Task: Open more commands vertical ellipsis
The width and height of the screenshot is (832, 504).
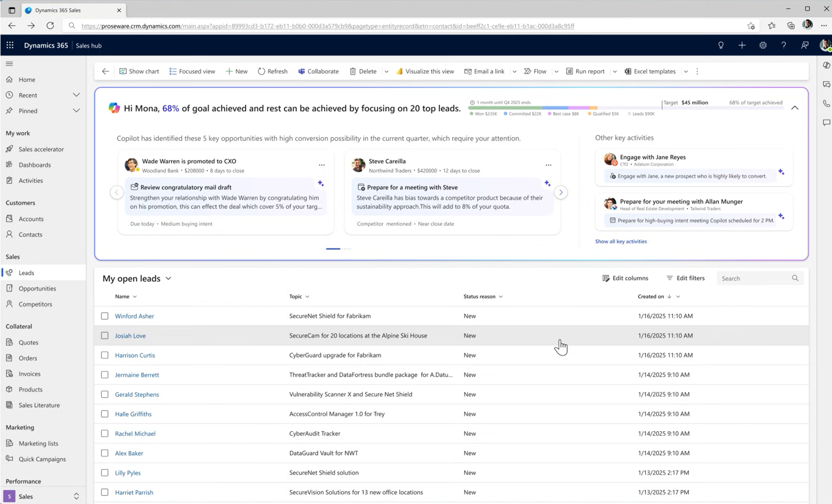Action: coord(697,71)
